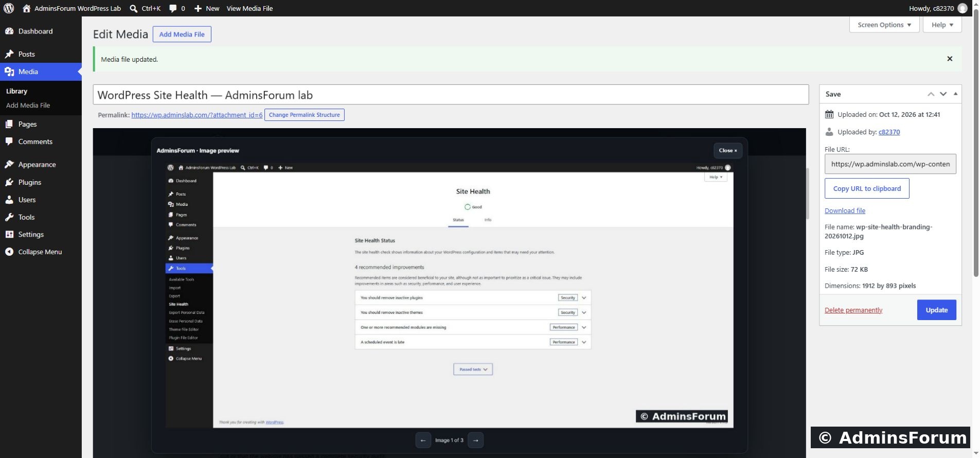The height and width of the screenshot is (458, 980).
Task: Click the Media icon in the sidebar
Action: [x=9, y=72]
